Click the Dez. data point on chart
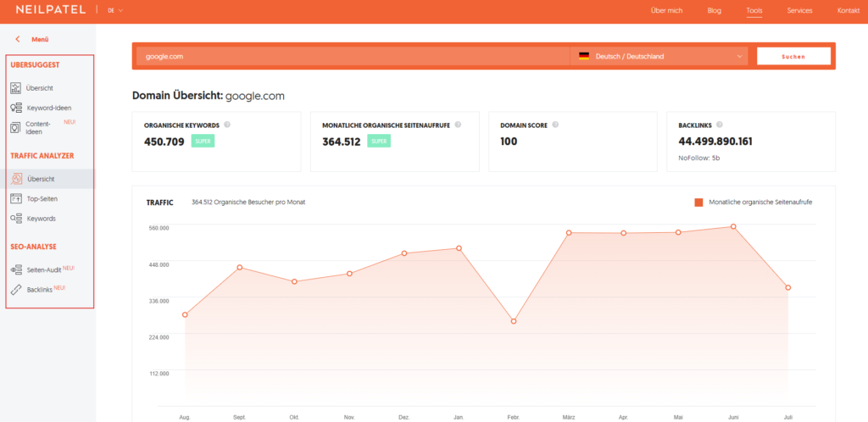 pos(404,253)
